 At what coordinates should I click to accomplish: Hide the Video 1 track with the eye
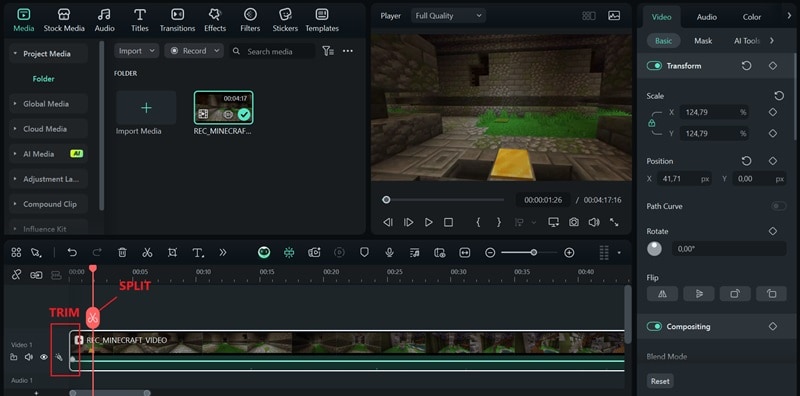tap(44, 357)
